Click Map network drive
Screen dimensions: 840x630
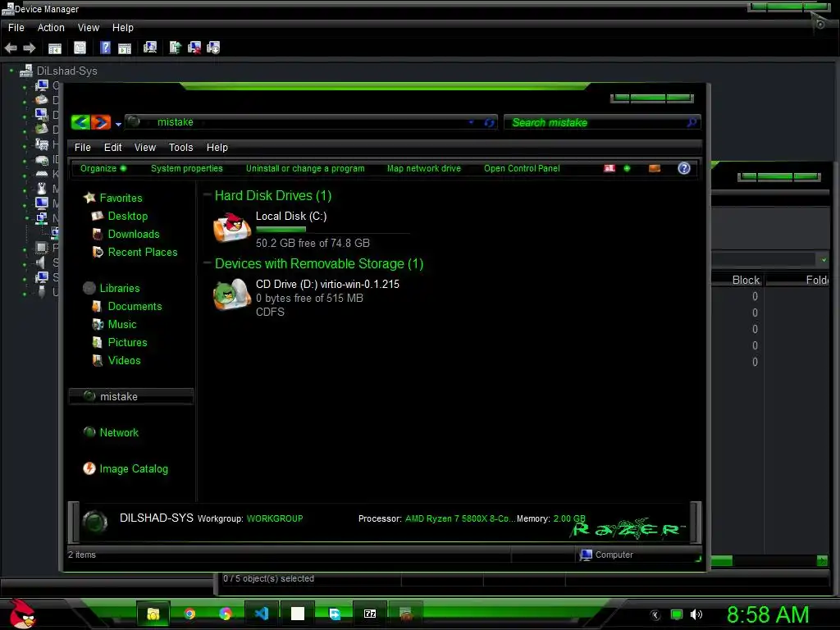pos(424,168)
